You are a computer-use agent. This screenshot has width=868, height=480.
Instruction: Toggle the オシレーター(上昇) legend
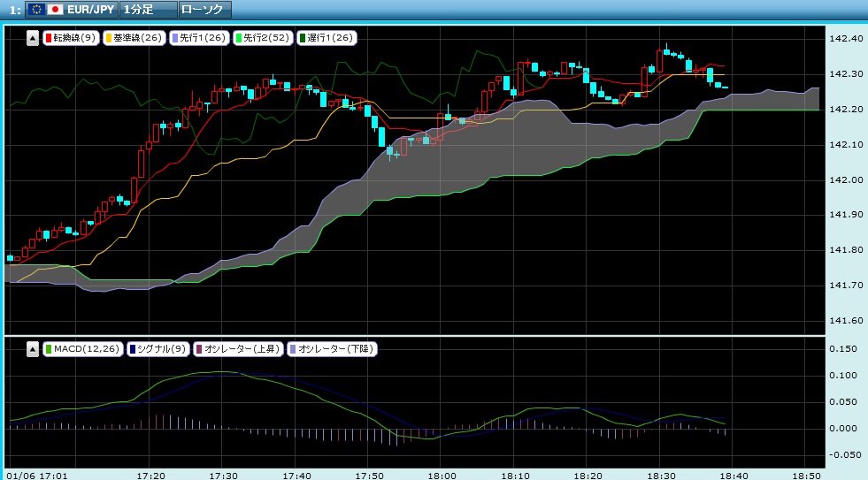click(237, 349)
